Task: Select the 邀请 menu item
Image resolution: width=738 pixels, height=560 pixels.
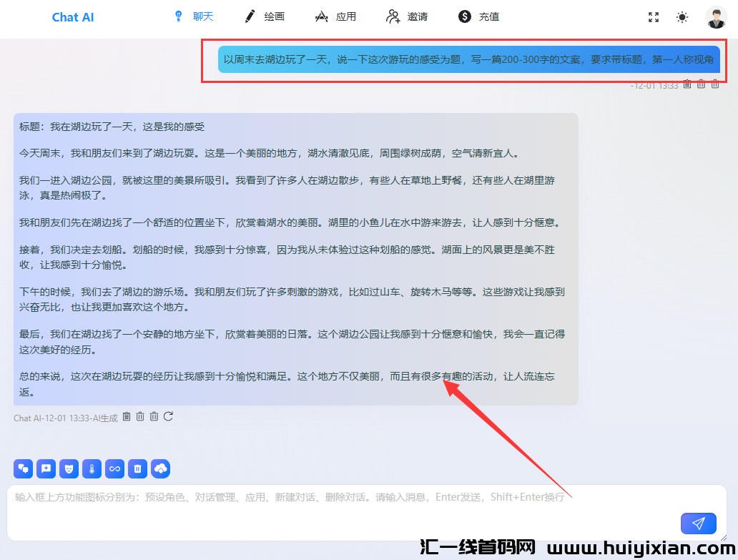Action: point(406,16)
